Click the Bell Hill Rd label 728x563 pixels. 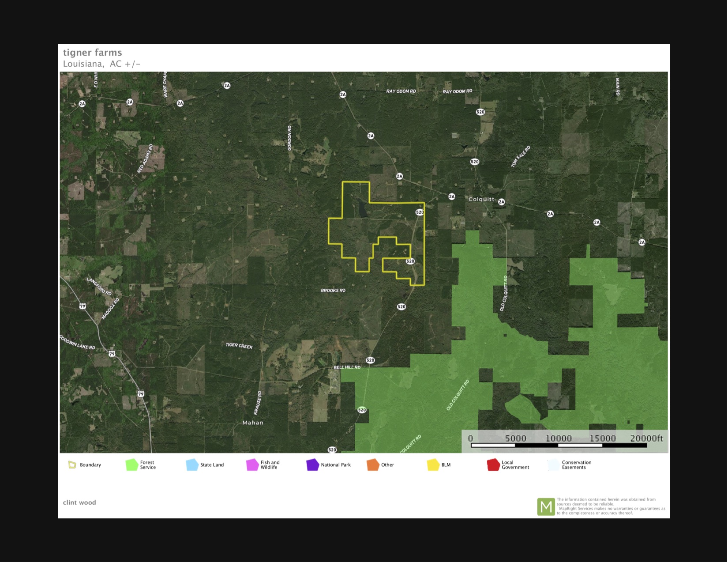347,367
